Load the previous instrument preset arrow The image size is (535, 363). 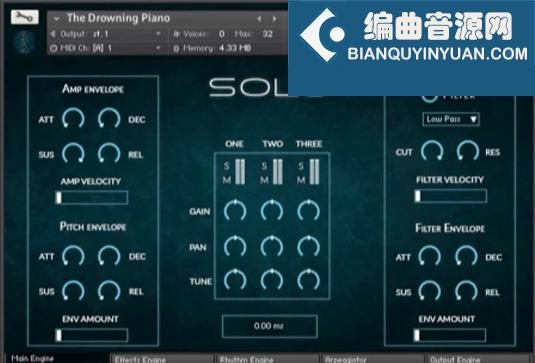point(260,19)
